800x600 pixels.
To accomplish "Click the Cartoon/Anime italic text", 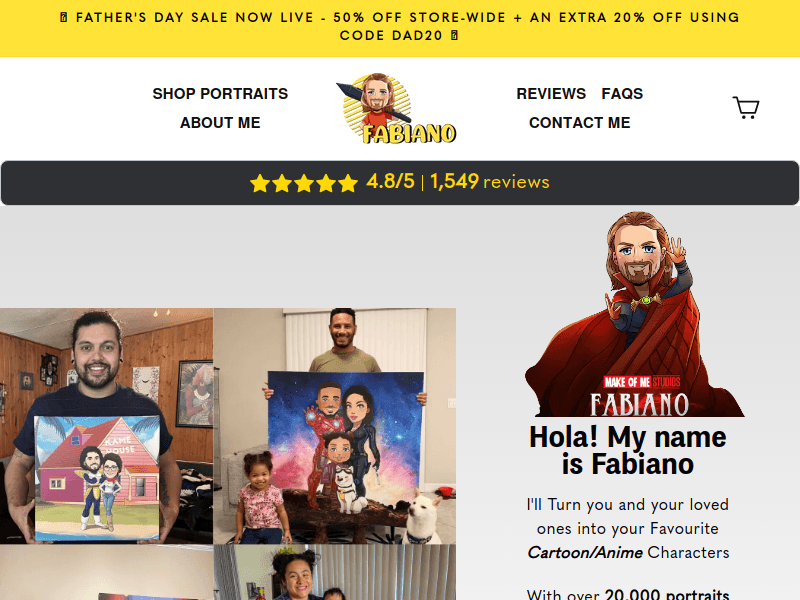I will click(585, 553).
